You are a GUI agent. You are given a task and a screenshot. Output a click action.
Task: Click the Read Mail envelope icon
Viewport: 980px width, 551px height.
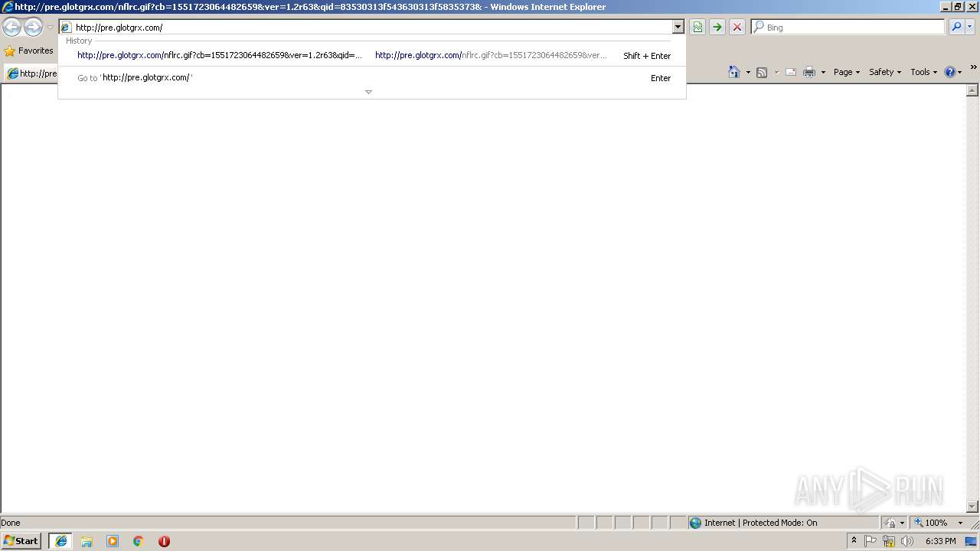[x=791, y=72]
